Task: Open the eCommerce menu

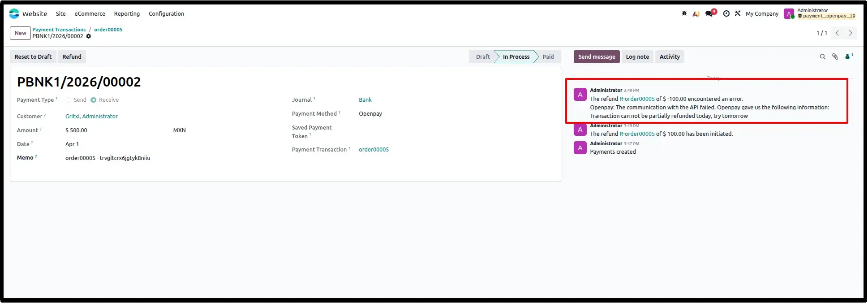Action: click(90, 14)
